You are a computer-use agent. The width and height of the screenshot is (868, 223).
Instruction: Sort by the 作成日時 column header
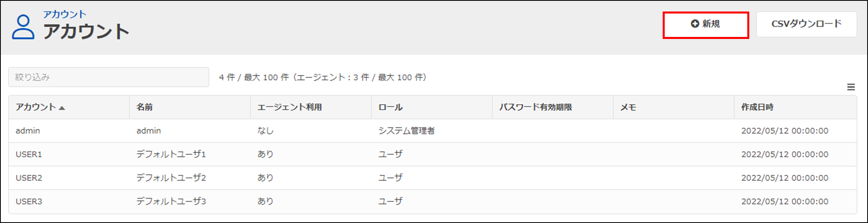(x=757, y=107)
